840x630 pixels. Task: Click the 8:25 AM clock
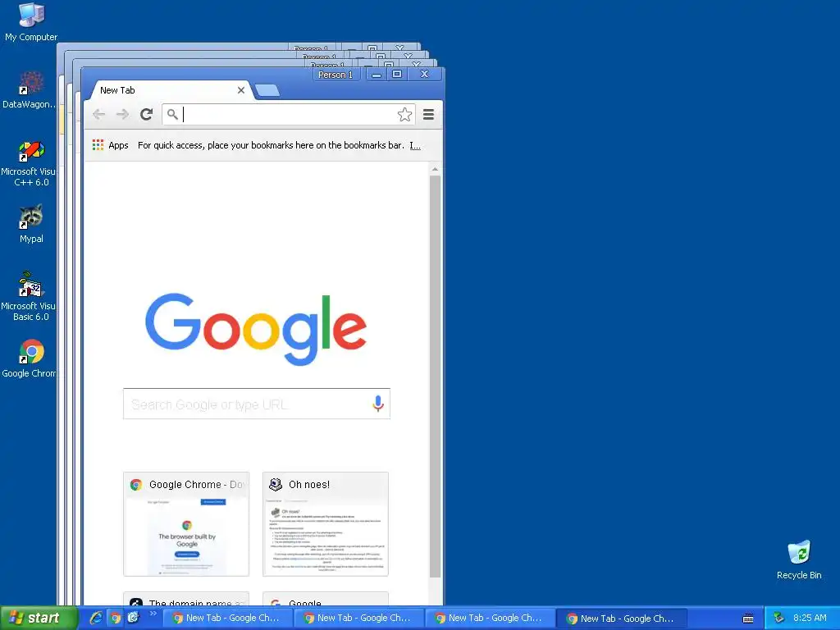(x=810, y=618)
